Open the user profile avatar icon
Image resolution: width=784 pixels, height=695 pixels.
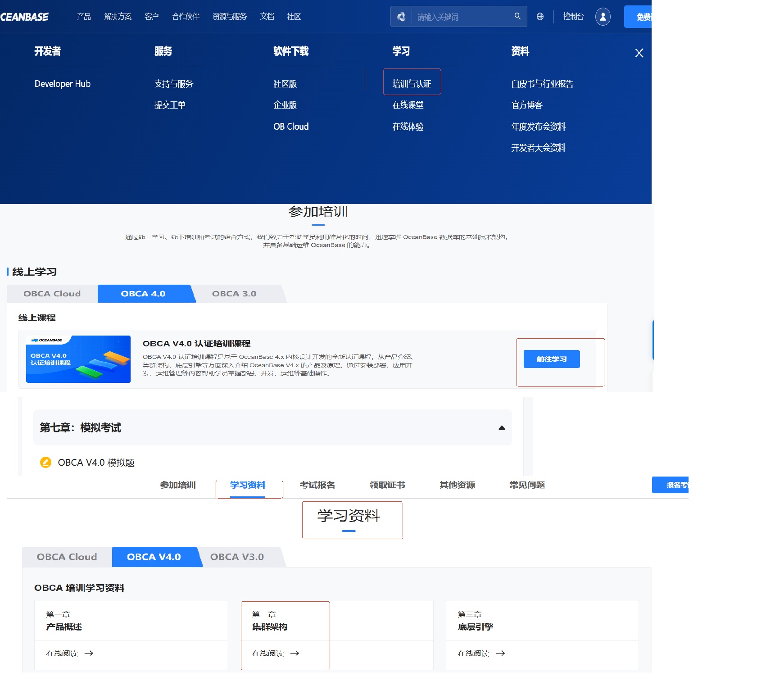click(603, 17)
